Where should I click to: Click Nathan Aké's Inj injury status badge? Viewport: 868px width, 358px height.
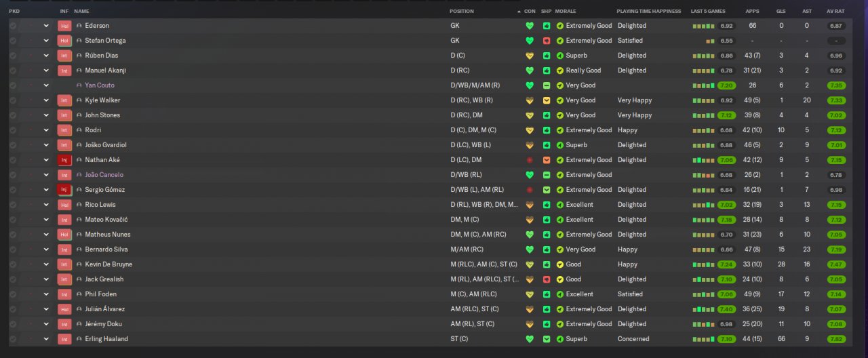64,160
